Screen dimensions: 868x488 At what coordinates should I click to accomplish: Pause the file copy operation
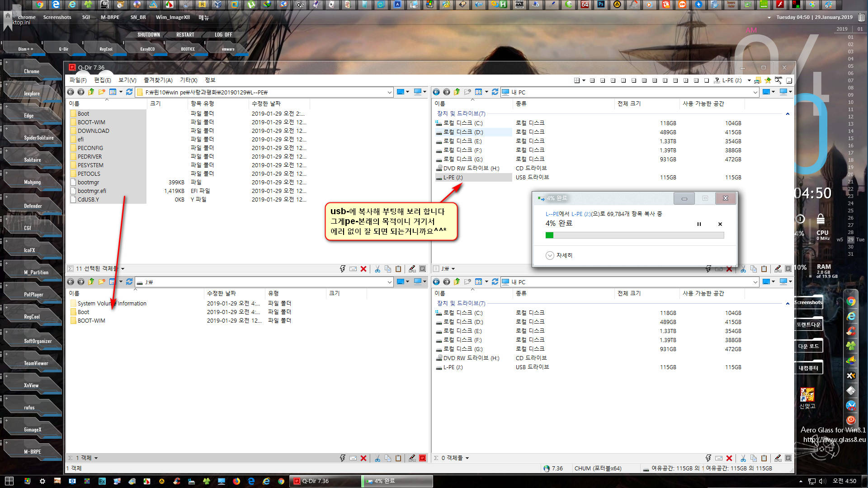click(x=699, y=224)
